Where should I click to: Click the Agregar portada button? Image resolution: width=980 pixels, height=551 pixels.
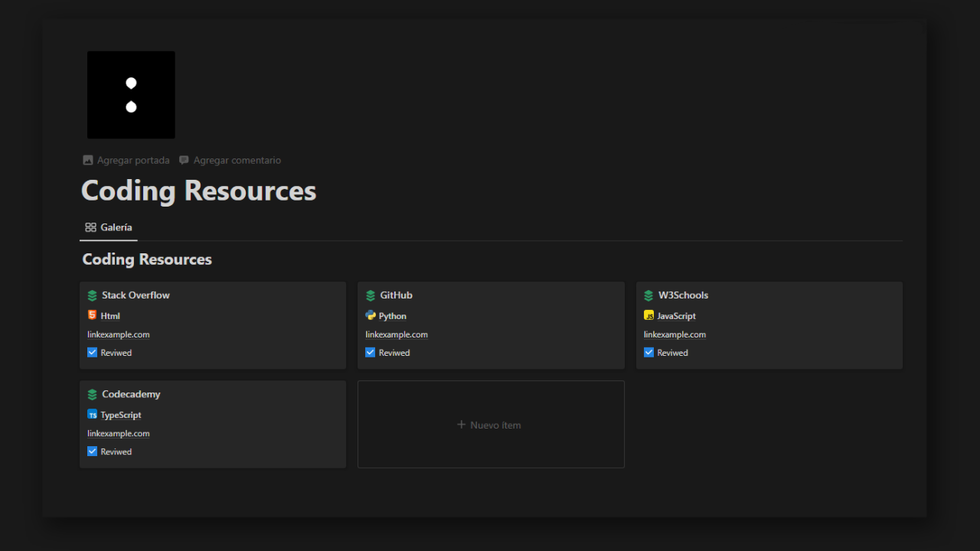click(126, 161)
